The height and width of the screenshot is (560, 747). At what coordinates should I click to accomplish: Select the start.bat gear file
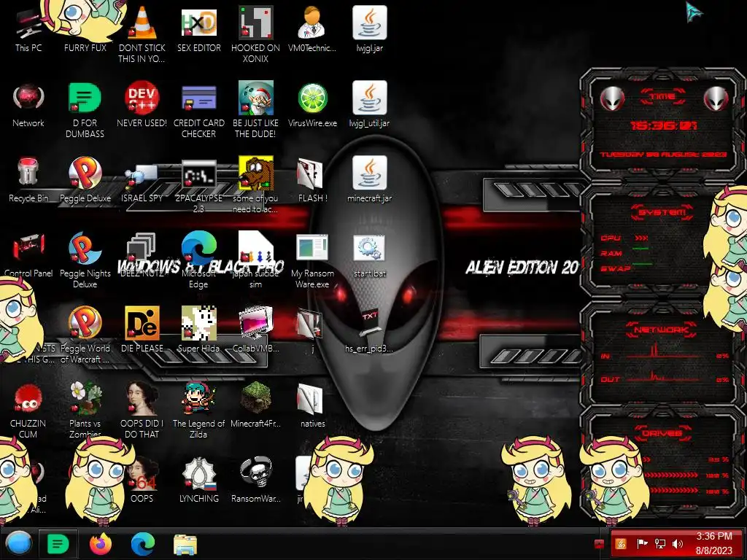369,249
